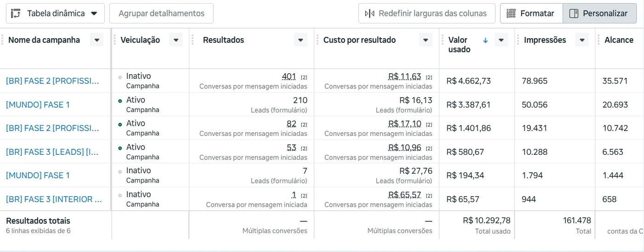Click the 78.965 impressions cell

(535, 81)
